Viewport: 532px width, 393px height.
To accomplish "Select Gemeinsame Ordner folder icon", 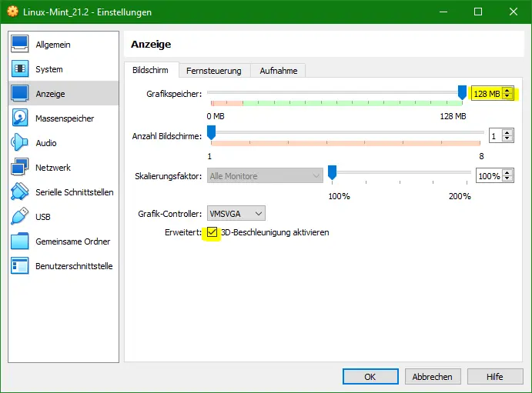I will coord(20,241).
